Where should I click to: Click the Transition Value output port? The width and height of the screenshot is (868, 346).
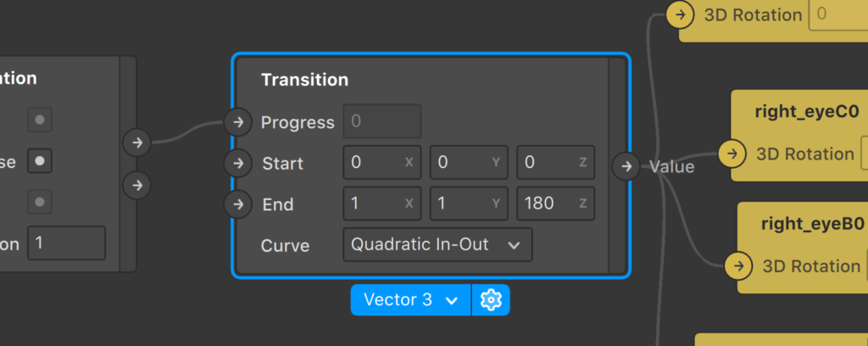click(x=626, y=166)
